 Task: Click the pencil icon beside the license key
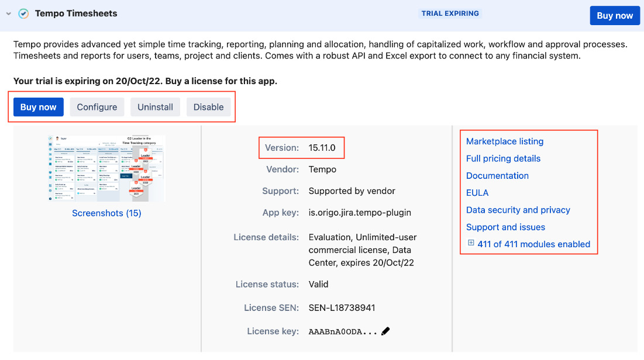385,331
